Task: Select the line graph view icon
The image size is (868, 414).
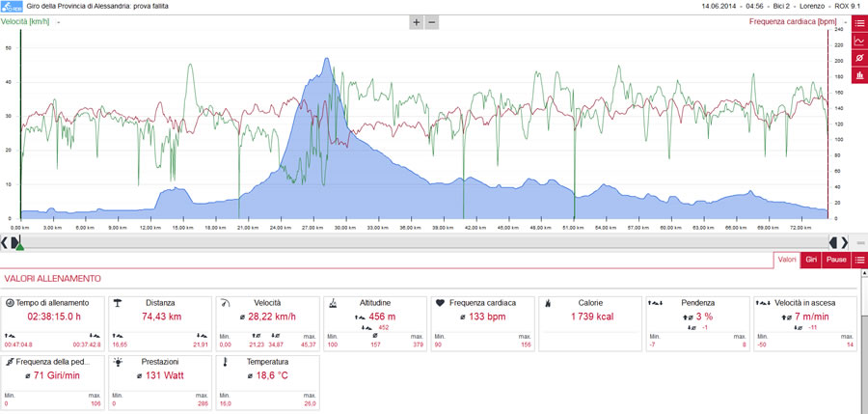Action: click(x=859, y=41)
